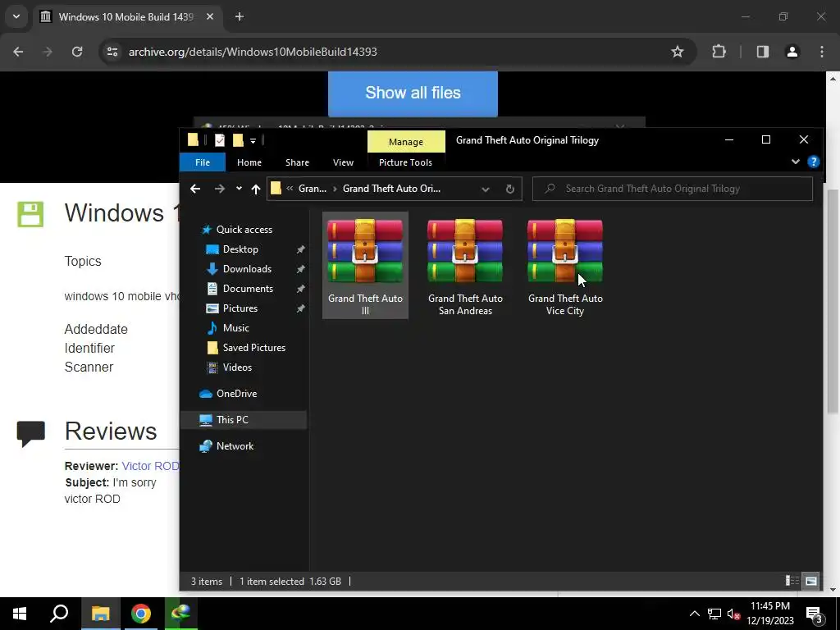Open Music in navigation pane

235,328
